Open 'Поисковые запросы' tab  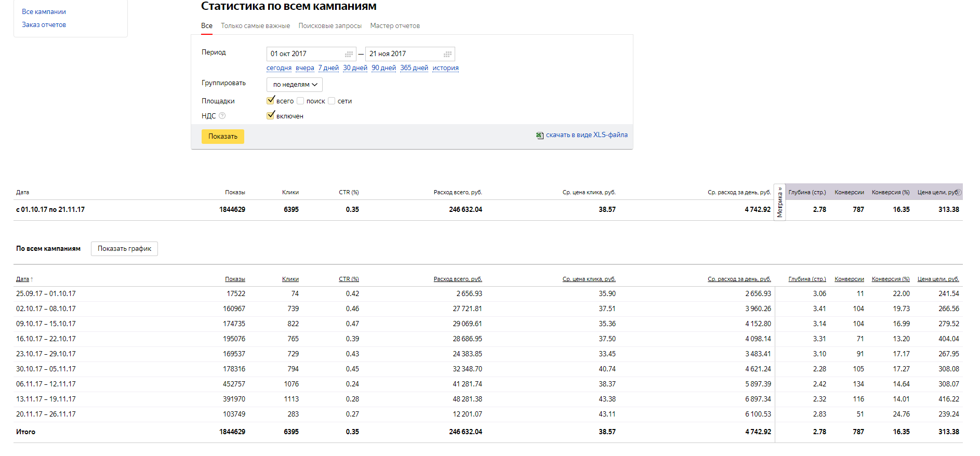[330, 25]
